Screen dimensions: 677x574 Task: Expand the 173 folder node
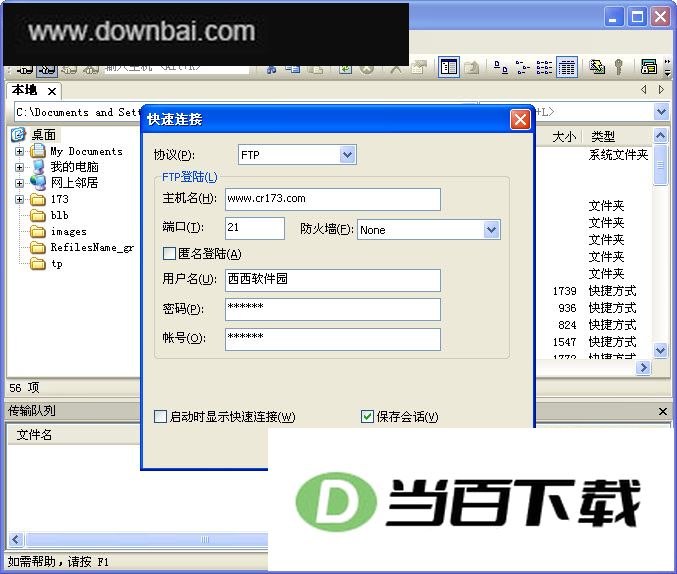tap(19, 199)
